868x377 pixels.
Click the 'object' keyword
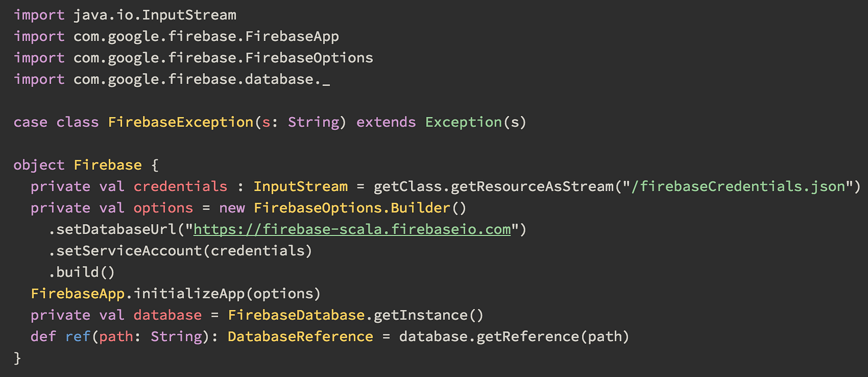(39, 165)
